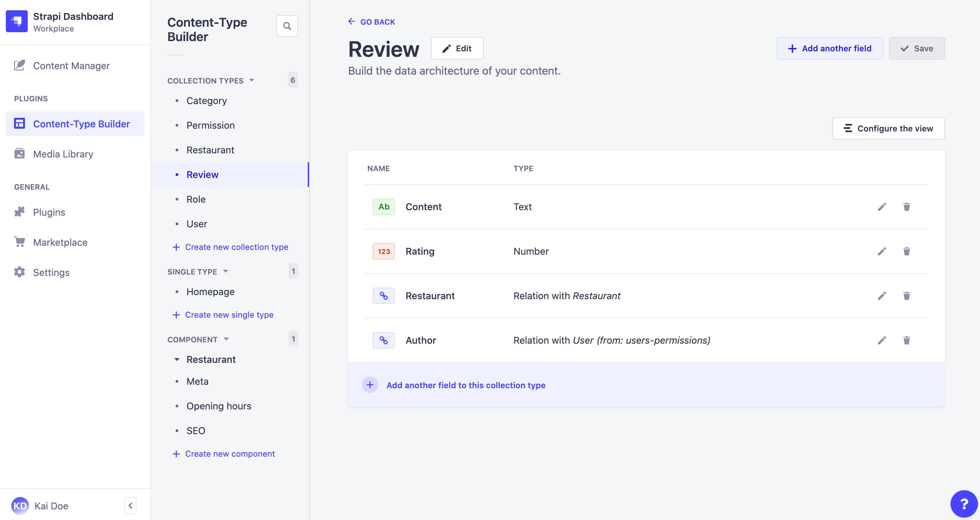Open the Media Library
The width and height of the screenshot is (980, 520).
63,154
